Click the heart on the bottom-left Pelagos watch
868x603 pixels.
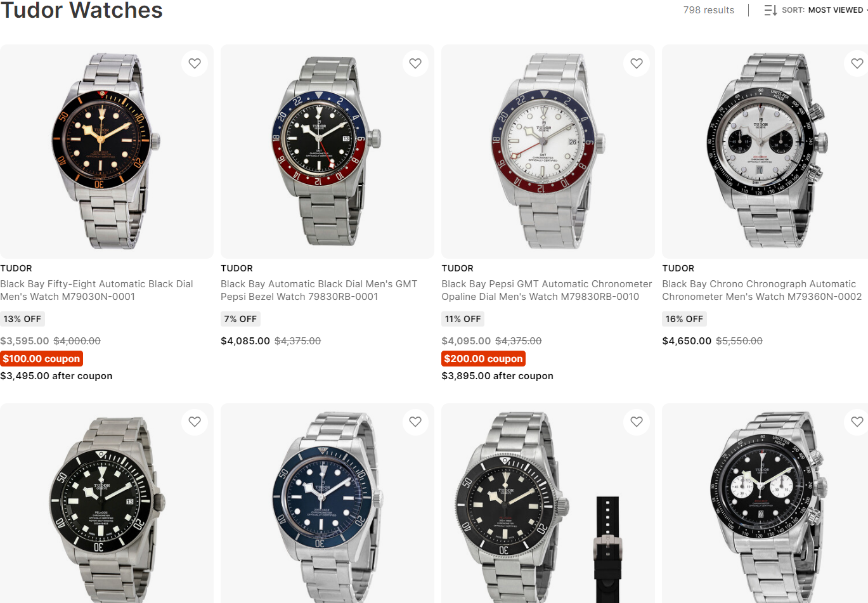(194, 422)
